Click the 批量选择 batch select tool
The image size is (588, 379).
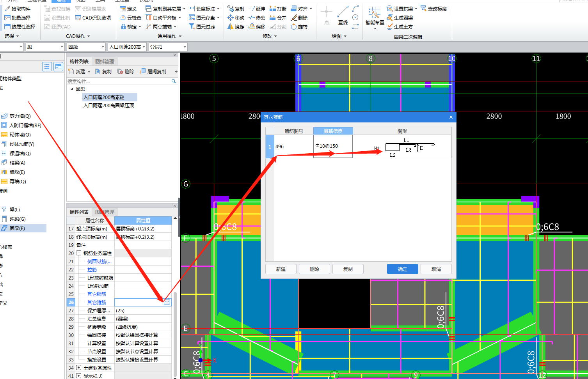pyautogui.click(x=18, y=18)
